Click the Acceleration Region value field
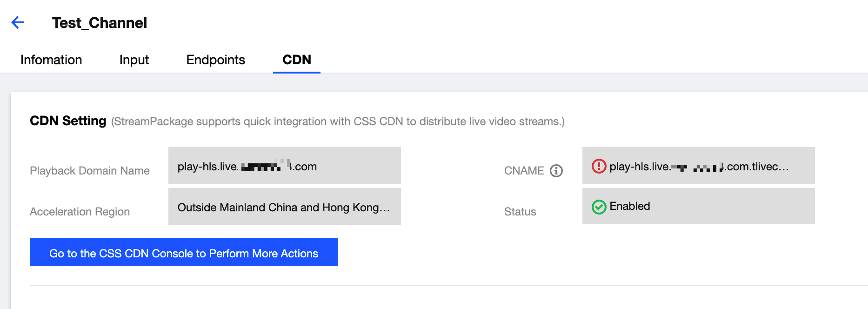 (x=284, y=207)
